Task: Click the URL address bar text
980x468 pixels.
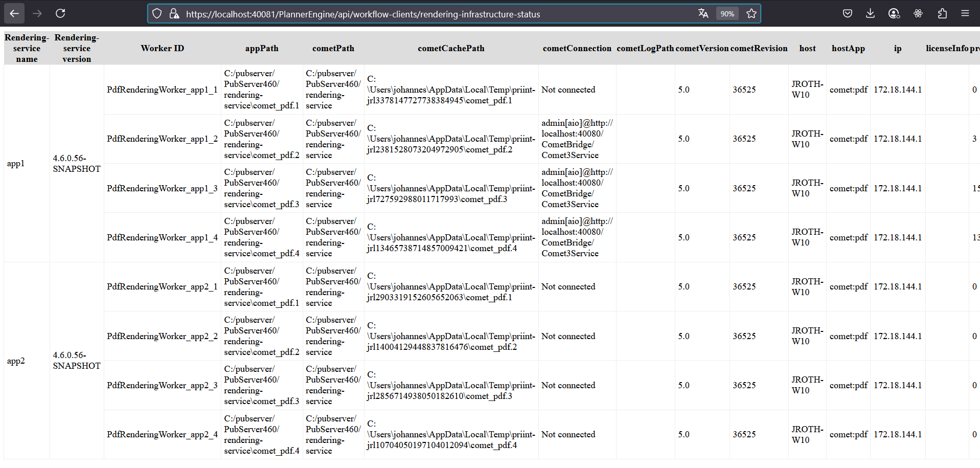Action: [x=363, y=14]
